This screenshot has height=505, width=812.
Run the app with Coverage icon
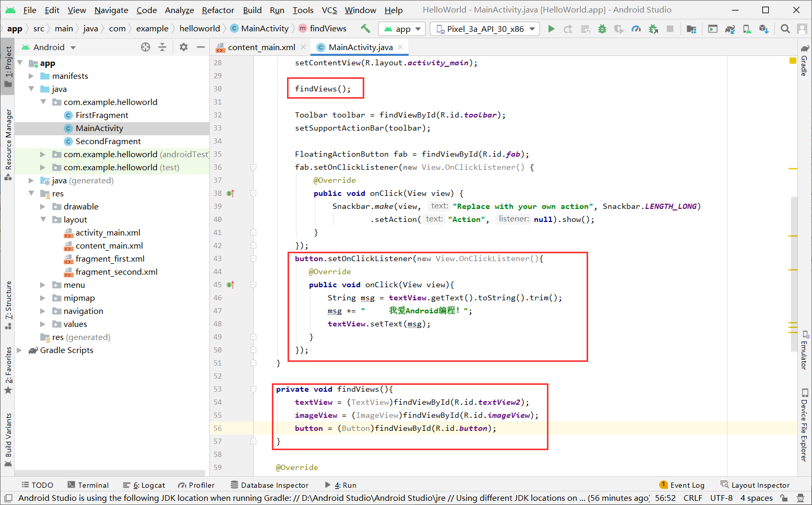[x=619, y=29]
